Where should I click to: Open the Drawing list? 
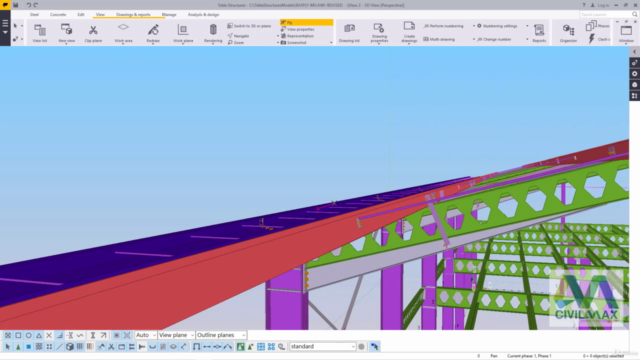[349, 33]
